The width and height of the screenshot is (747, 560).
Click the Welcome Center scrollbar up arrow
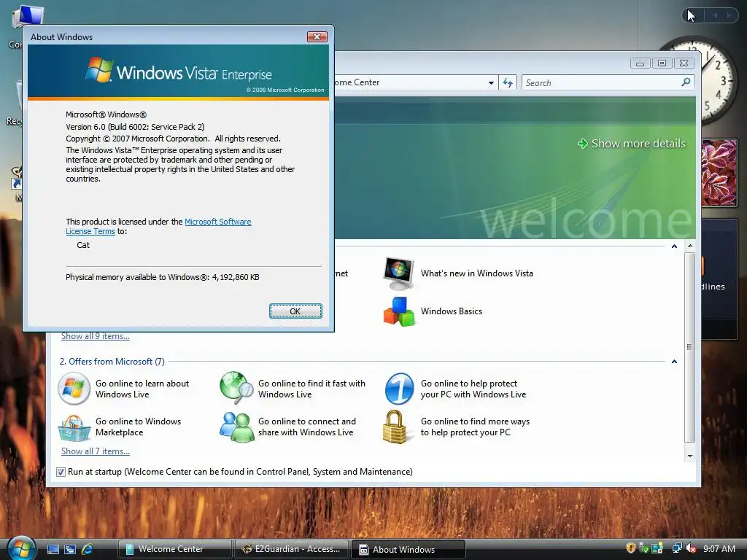(x=690, y=246)
